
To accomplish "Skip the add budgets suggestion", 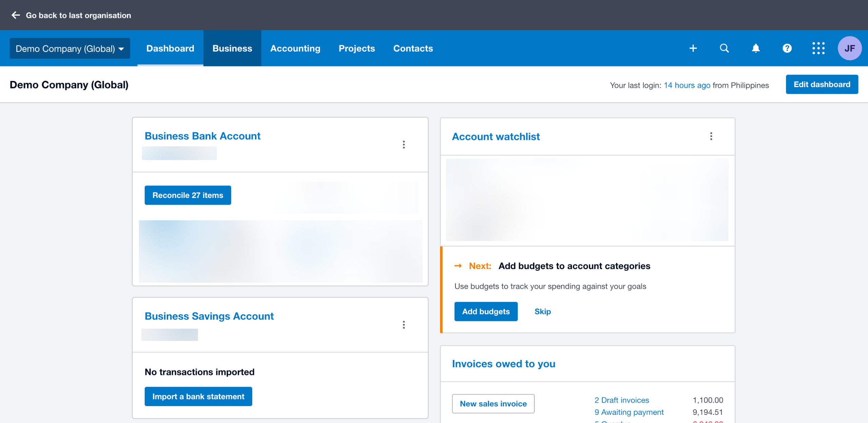I will click(x=542, y=311).
